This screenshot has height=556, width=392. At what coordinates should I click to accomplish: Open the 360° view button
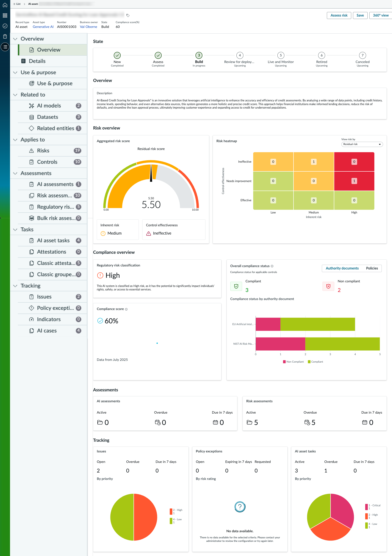tap(381, 15)
